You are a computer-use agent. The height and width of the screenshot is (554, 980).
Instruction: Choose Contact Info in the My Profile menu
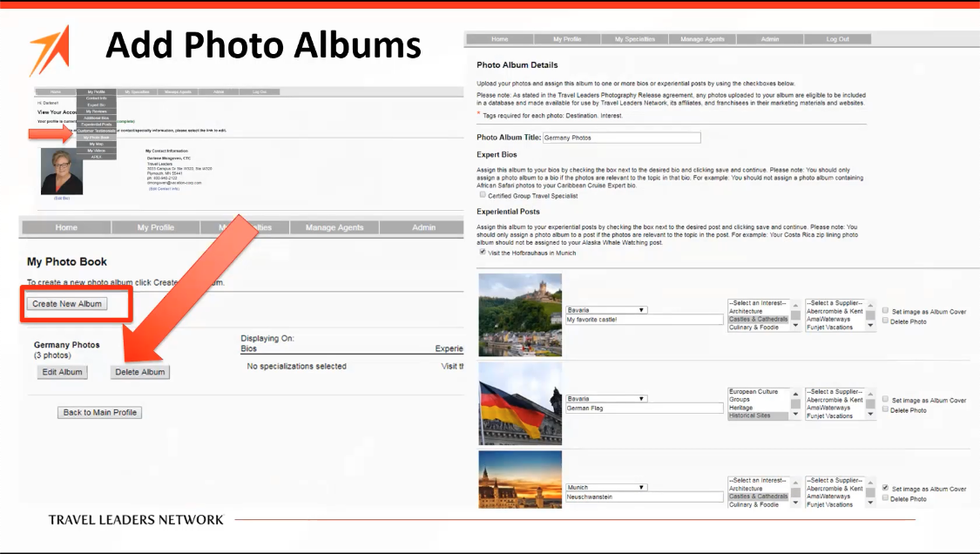96,98
